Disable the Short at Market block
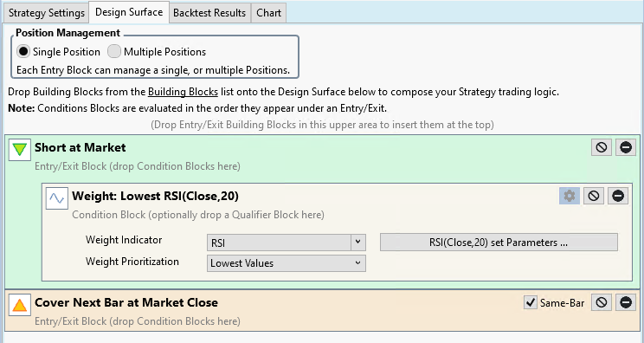This screenshot has height=343, width=644. [x=602, y=147]
